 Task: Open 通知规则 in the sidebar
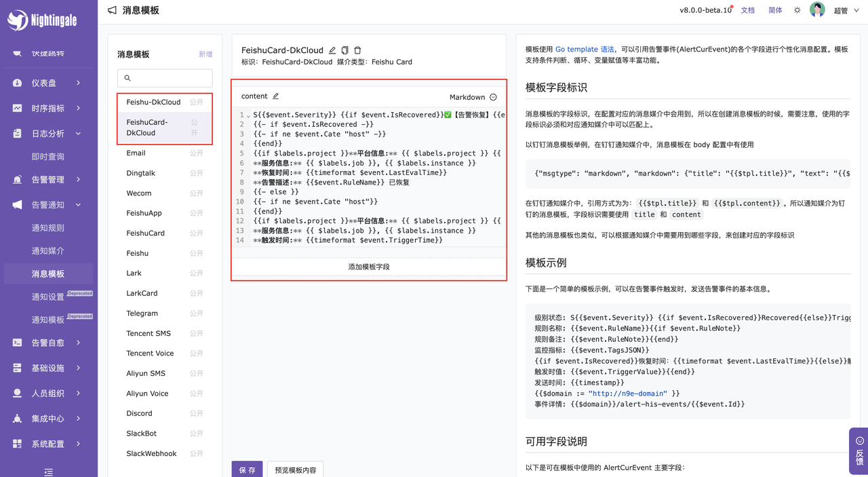48,228
